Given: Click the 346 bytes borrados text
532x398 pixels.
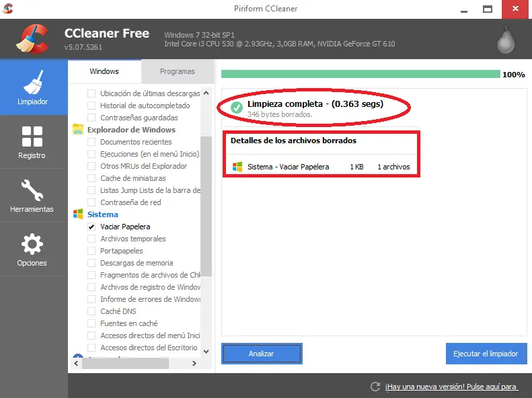Looking at the screenshot, I should 280,114.
